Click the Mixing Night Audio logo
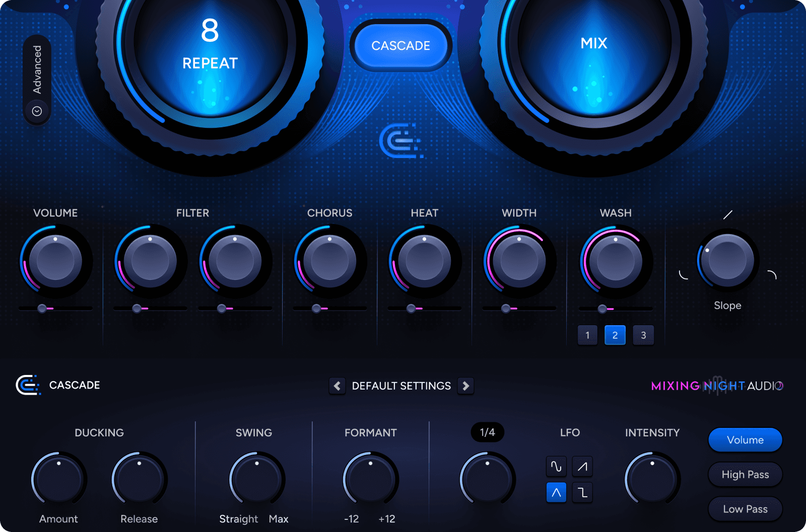 click(715, 386)
